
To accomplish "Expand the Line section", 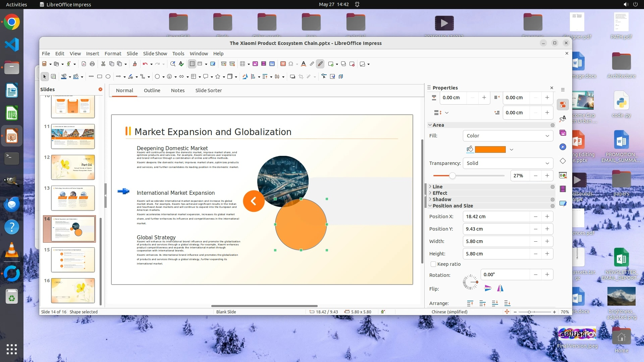I will point(437,187).
